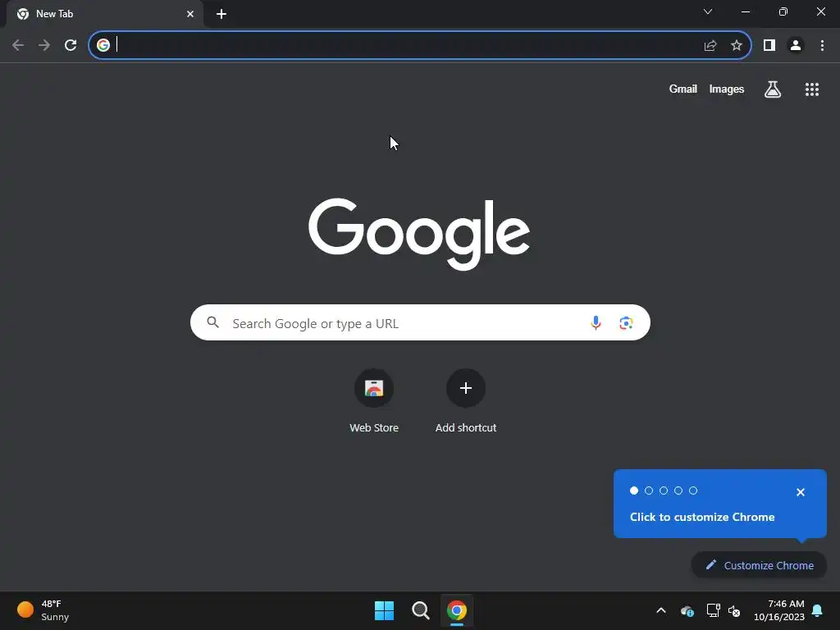Open a new tab with plus button
Image resolution: width=840 pixels, height=630 pixels.
pyautogui.click(x=221, y=14)
